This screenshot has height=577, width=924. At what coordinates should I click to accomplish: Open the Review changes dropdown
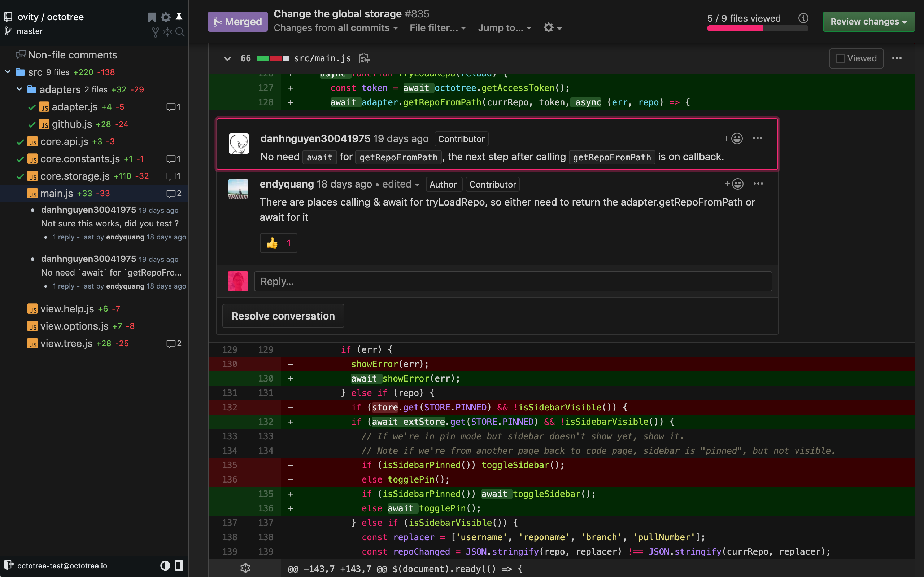(x=868, y=21)
